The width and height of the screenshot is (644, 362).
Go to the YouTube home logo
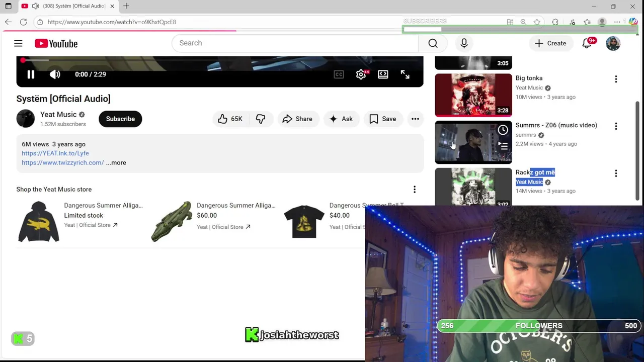point(56,44)
